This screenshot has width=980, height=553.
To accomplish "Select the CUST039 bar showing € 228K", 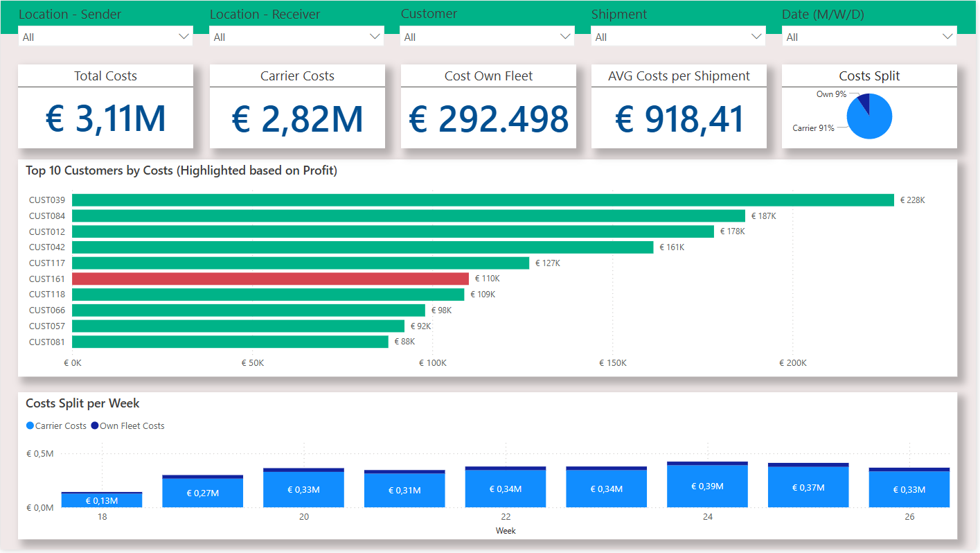I will pos(483,200).
